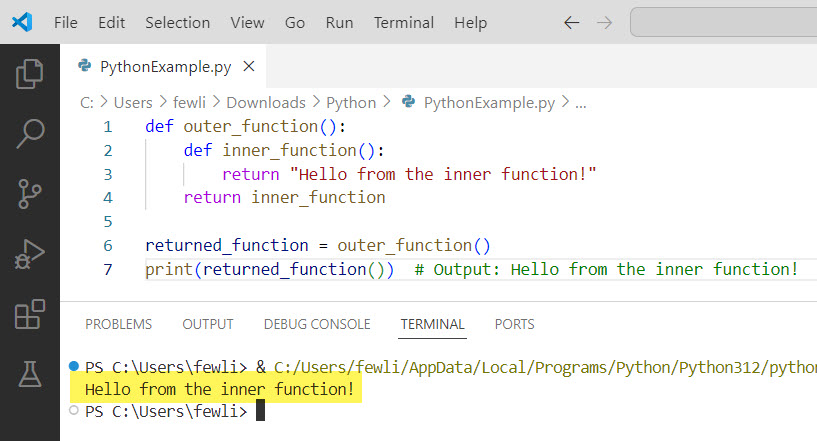Open the Explorer view in activity bar

click(30, 74)
